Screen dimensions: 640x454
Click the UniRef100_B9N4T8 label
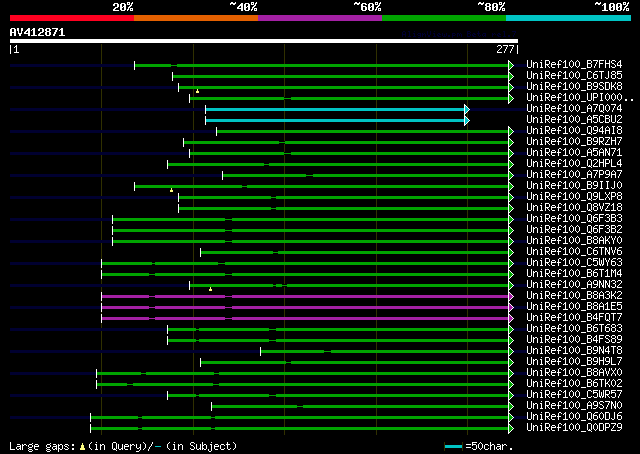pos(574,351)
